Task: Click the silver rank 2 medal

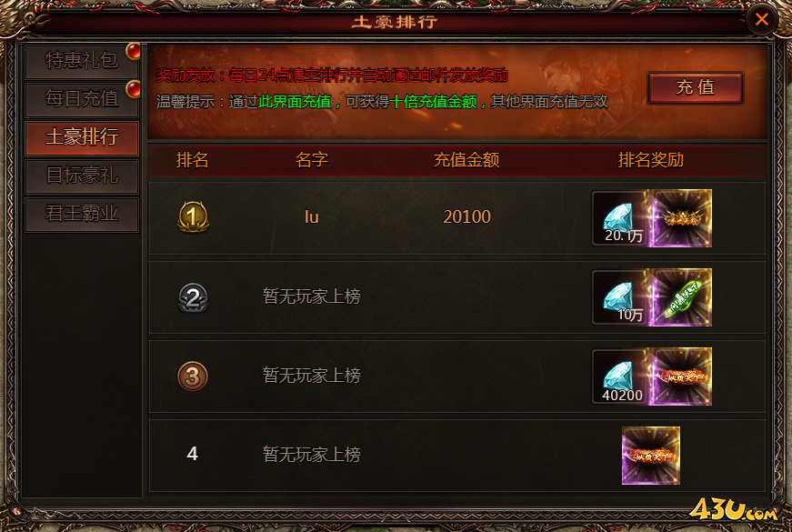Action: click(193, 297)
